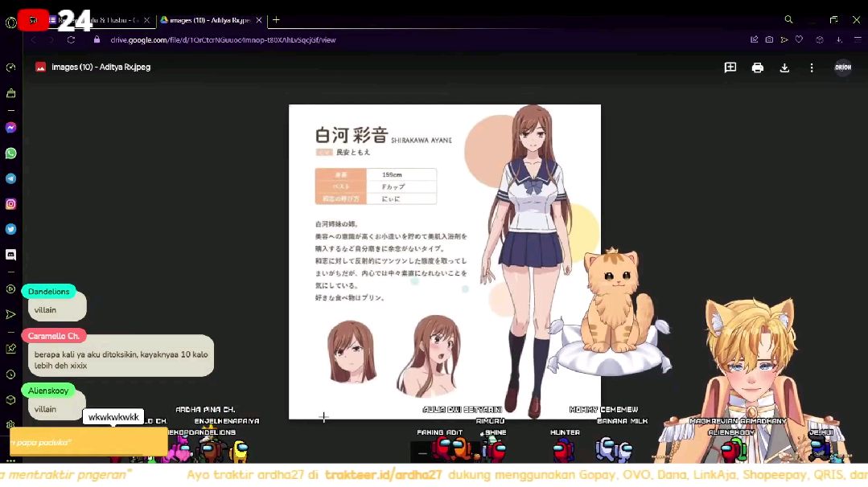The width and height of the screenshot is (868, 487).
Task: Focus the drive.google.com address bar
Action: coord(223,40)
